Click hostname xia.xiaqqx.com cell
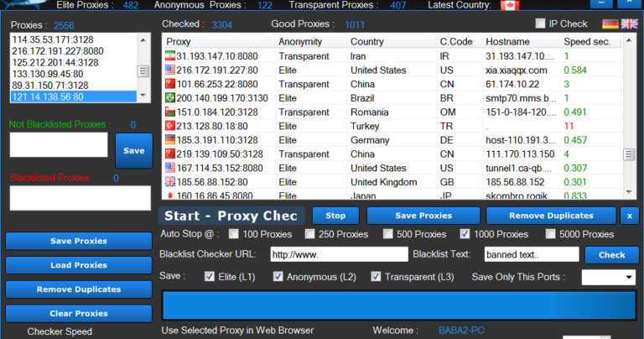The width and height of the screenshot is (644, 339). tap(517, 70)
